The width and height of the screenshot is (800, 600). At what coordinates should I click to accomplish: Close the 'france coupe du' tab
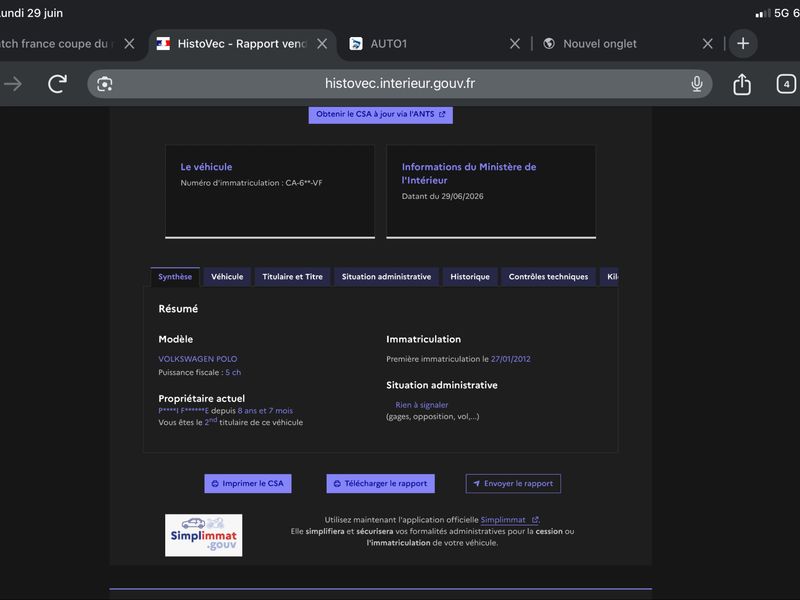coord(130,44)
